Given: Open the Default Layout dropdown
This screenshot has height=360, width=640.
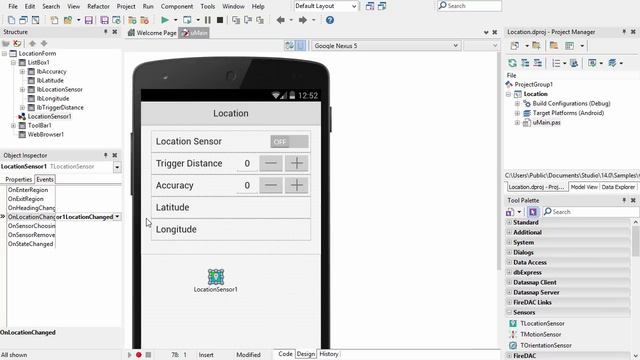Looking at the screenshot, I should [x=353, y=6].
